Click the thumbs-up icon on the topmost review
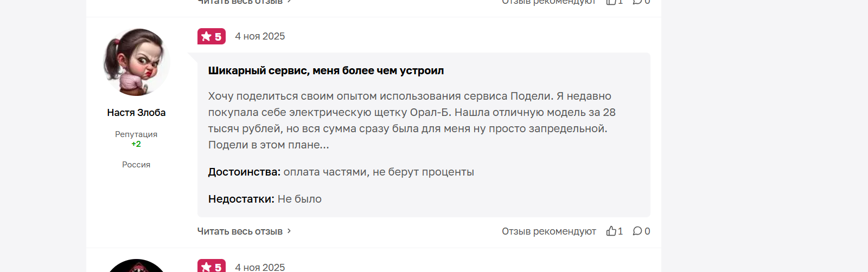The width and height of the screenshot is (868, 272). tap(611, 2)
